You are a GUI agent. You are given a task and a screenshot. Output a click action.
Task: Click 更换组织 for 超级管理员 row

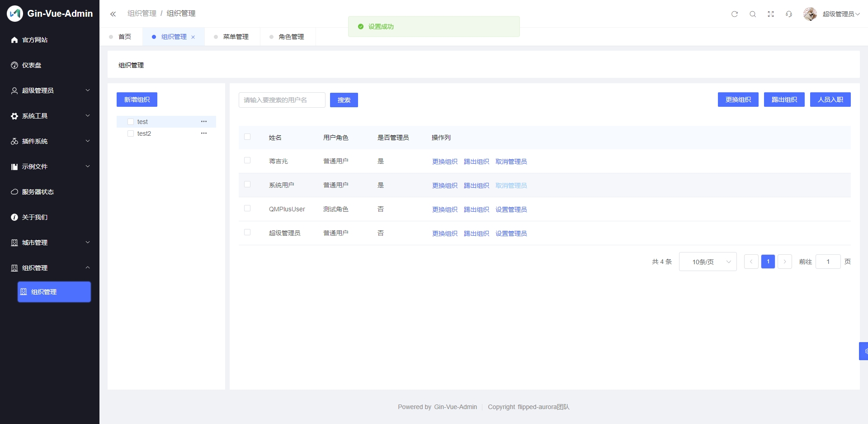click(x=445, y=233)
